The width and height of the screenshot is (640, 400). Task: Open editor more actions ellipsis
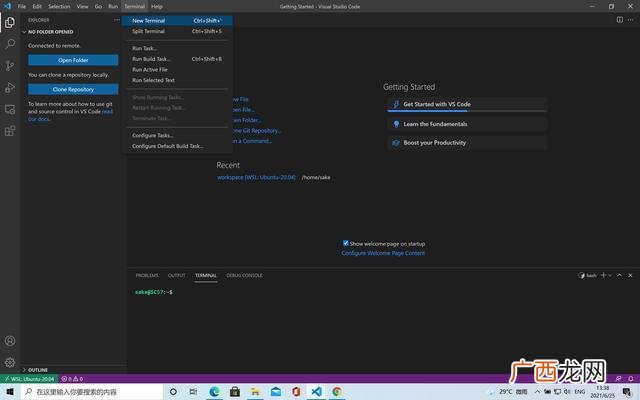[x=631, y=20]
